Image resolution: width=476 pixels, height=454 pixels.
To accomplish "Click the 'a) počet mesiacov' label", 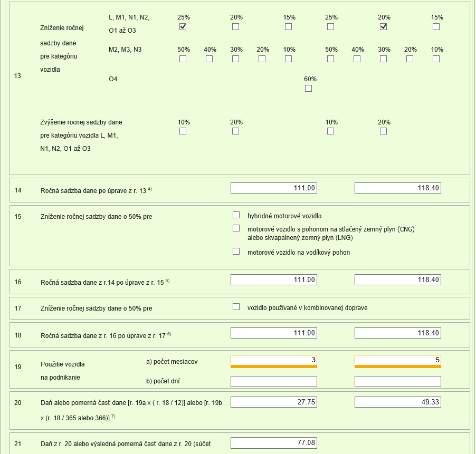I will [x=172, y=362].
